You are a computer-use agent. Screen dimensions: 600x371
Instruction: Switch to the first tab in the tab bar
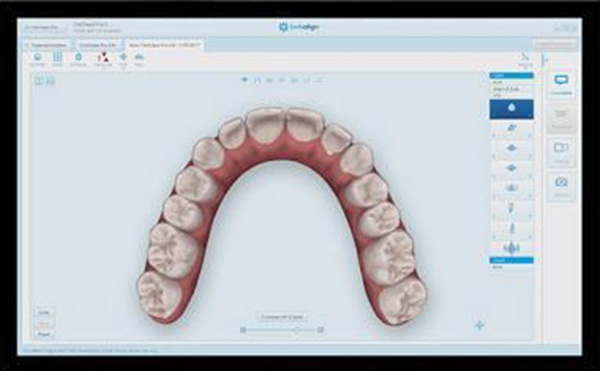pos(46,45)
